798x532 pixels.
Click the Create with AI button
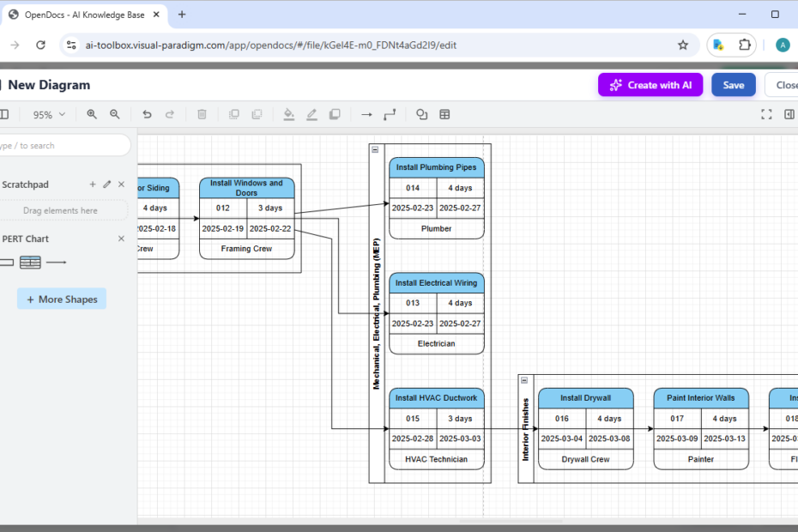click(650, 85)
